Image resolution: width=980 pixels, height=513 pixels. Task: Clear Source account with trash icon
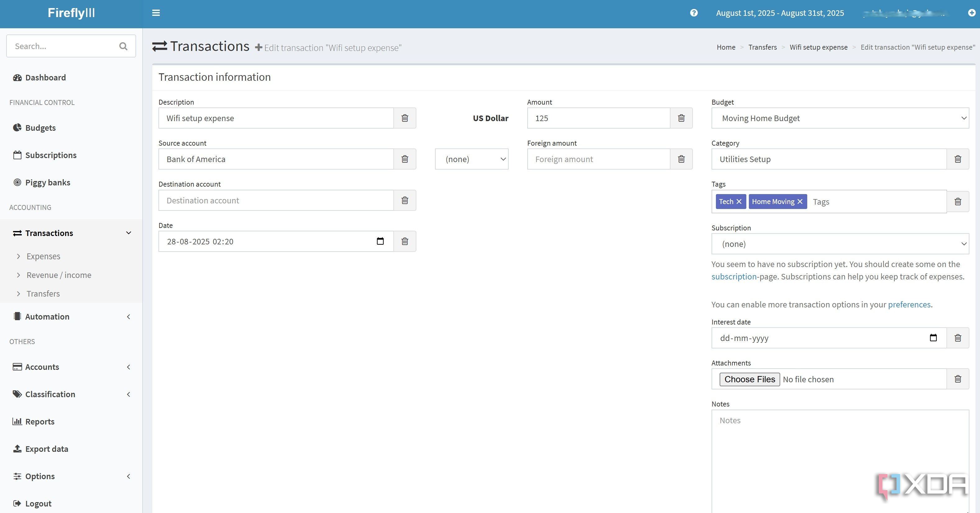(405, 159)
